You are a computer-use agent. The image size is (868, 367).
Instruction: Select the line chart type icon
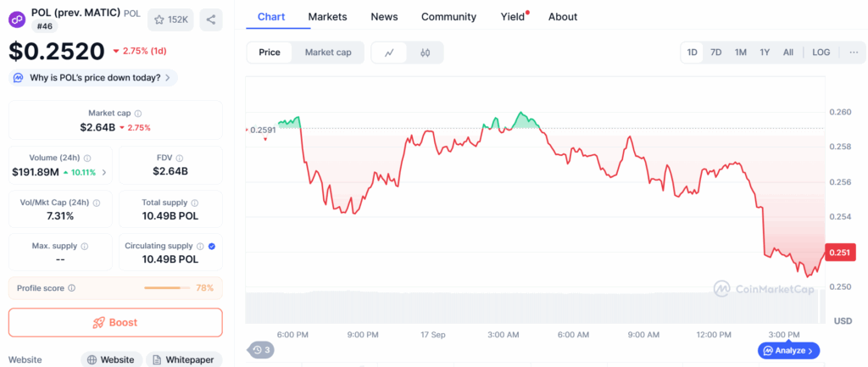point(389,53)
